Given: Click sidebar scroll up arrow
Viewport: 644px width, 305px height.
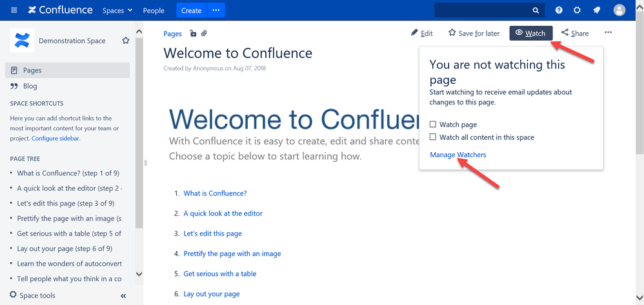Looking at the screenshot, I should click(x=139, y=31).
